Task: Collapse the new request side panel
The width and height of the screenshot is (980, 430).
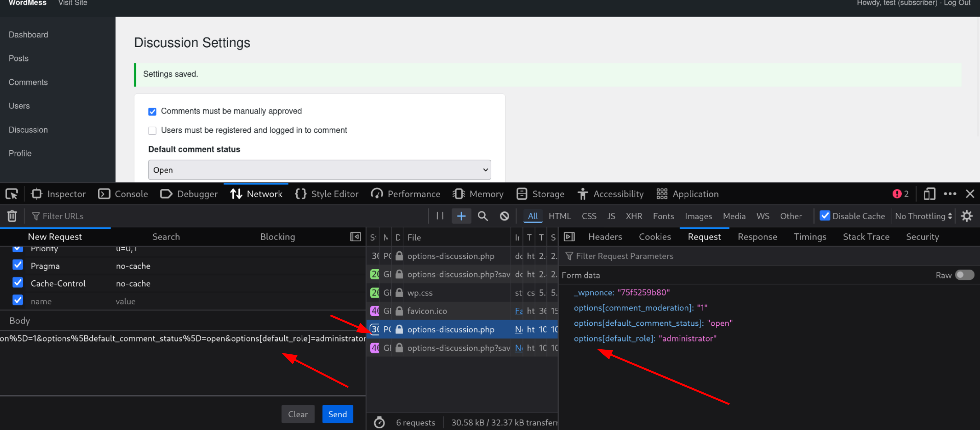Action: (x=355, y=237)
